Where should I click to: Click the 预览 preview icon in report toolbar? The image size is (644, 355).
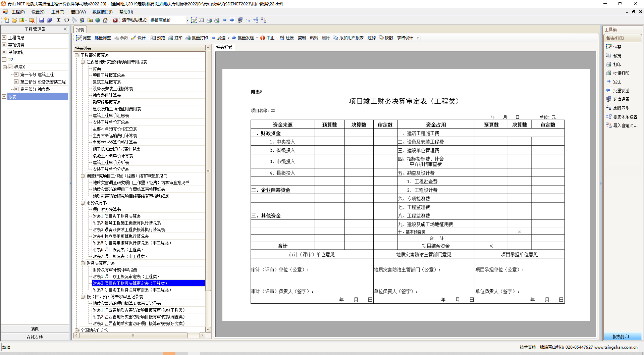click(158, 38)
